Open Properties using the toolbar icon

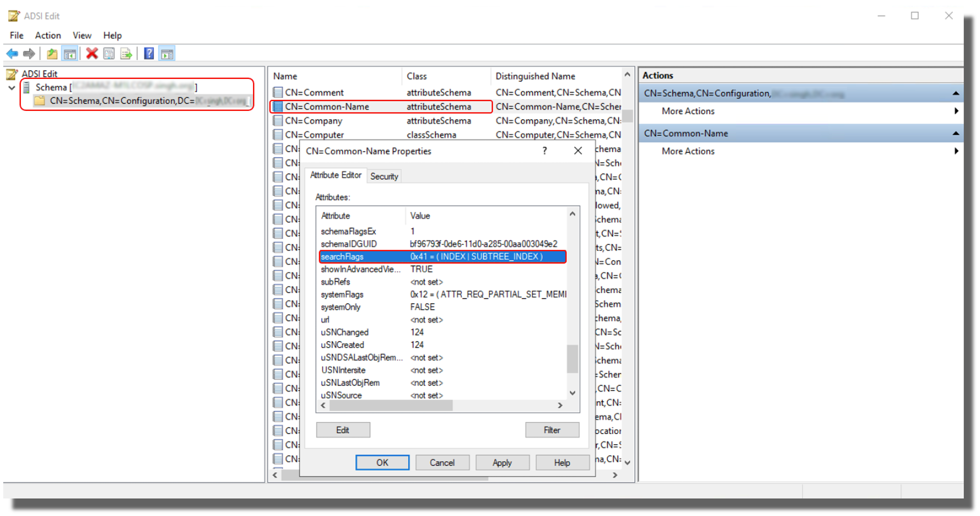109,53
